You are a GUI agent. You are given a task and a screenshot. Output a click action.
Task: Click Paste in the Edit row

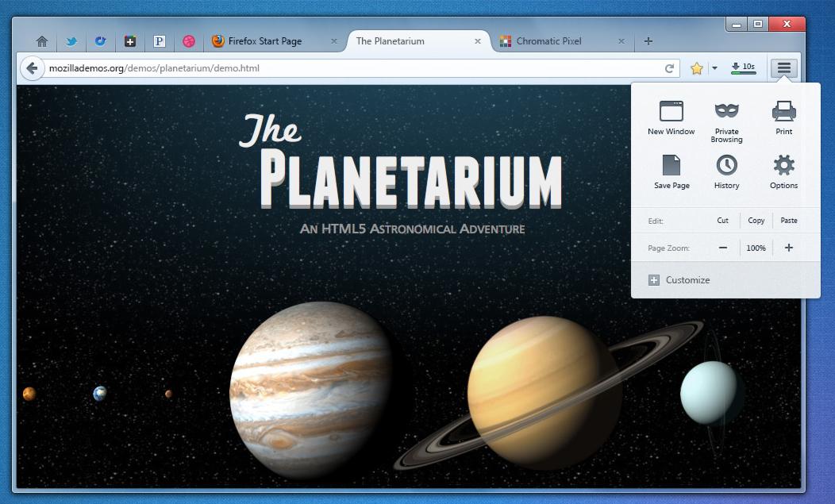pyautogui.click(x=789, y=221)
